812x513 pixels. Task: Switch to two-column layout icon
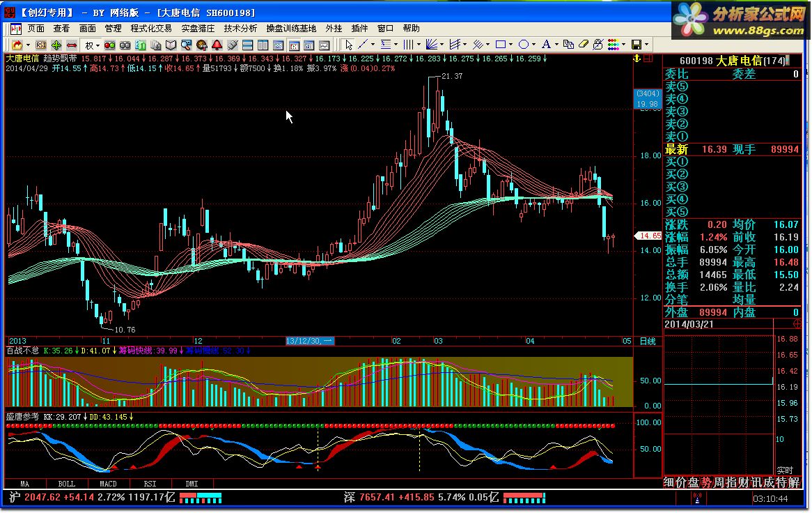[x=263, y=45]
